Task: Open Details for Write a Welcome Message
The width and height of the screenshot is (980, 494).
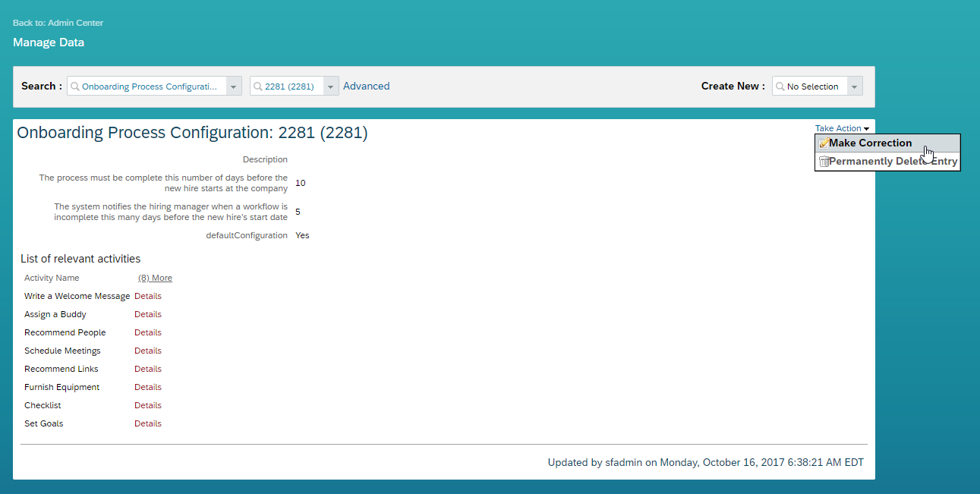Action: click(x=148, y=296)
